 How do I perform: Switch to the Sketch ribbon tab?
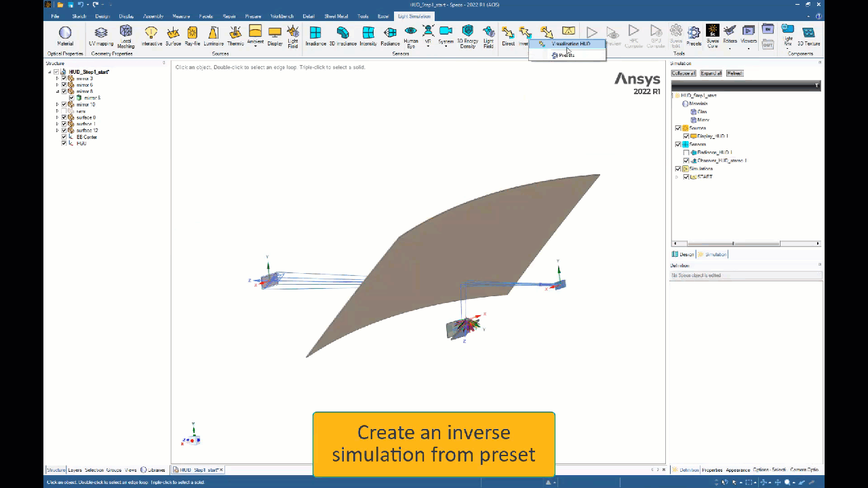pyautogui.click(x=79, y=16)
